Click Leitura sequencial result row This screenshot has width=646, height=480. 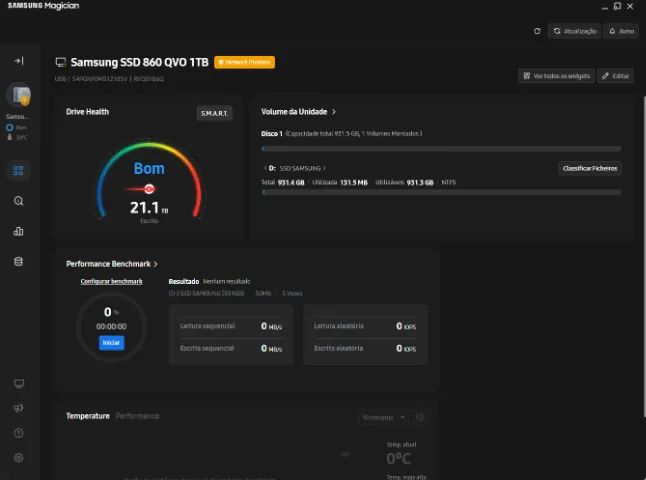231,326
